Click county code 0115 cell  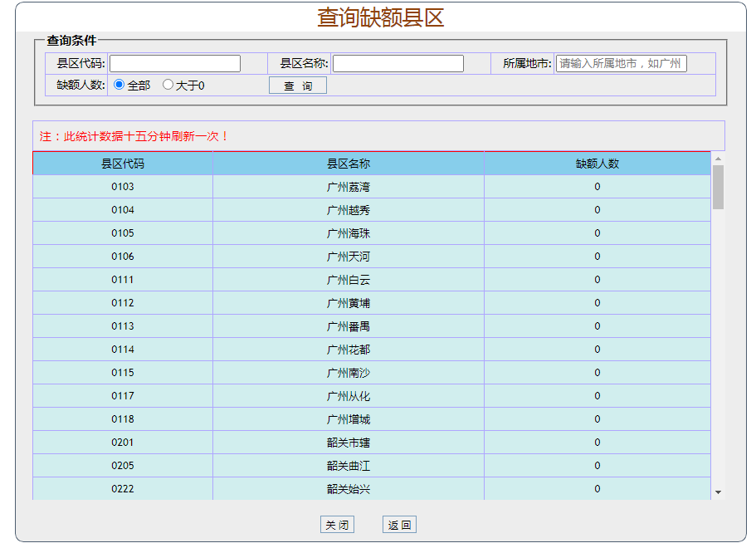(123, 373)
